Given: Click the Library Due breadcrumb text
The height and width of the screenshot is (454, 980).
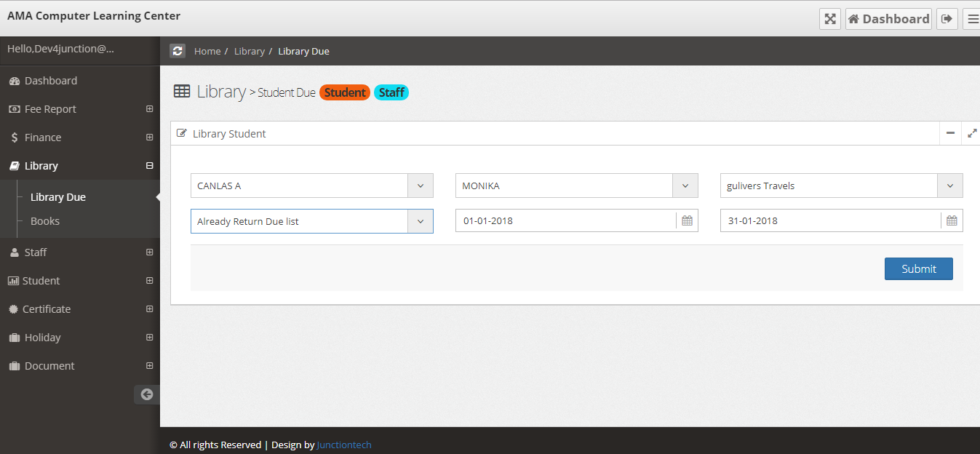Looking at the screenshot, I should pos(303,51).
